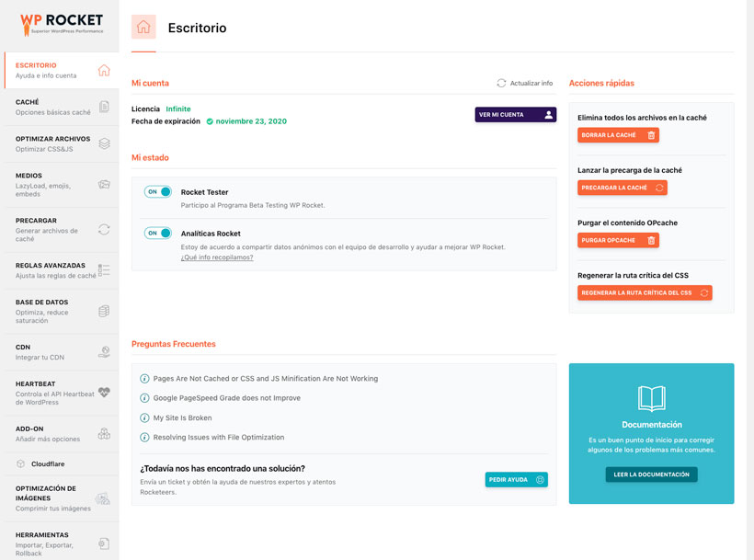The width and height of the screenshot is (754, 560).
Task: Click the document icon next to Caché
Action: tap(104, 107)
